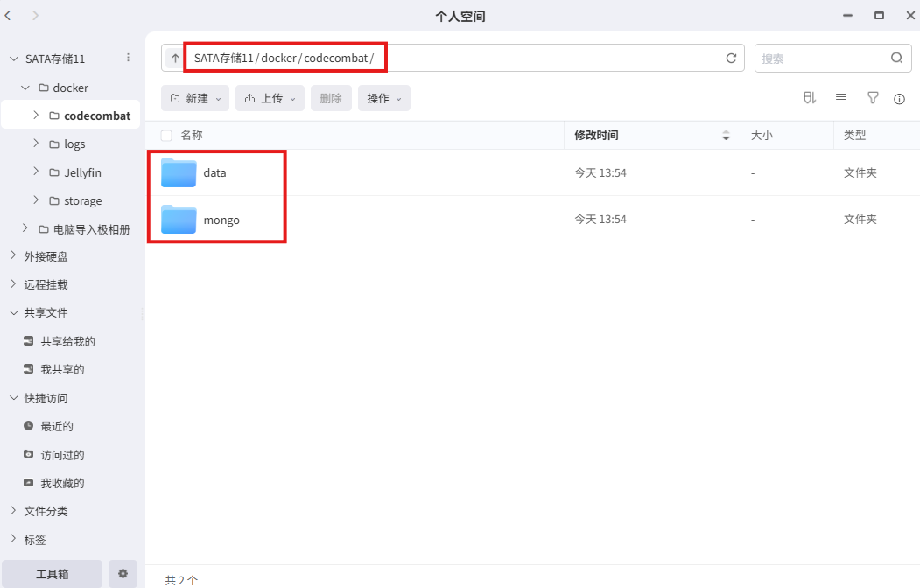Open the 工具箱 toolbox button
This screenshot has height=588, width=920.
53,573
